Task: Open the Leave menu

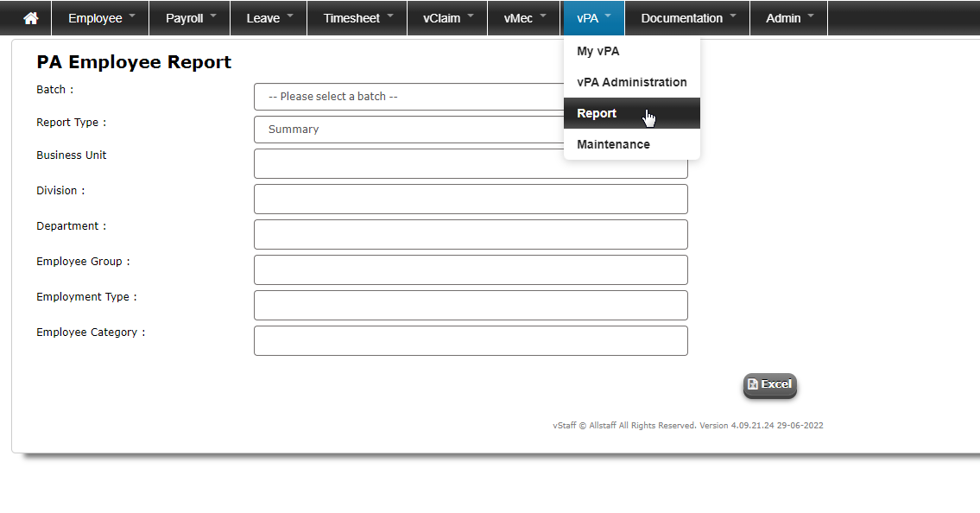Action: pos(269,18)
